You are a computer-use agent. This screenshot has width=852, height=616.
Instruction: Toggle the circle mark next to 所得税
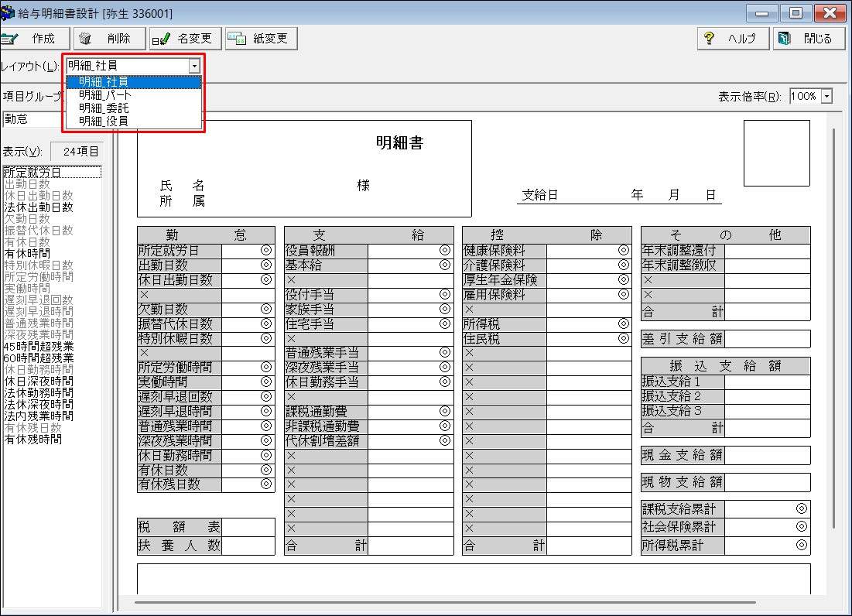tap(623, 323)
